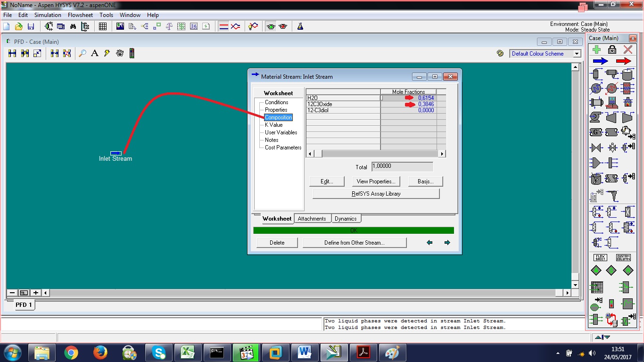
Task: Select the Separator icon in the palette
Action: point(595,74)
